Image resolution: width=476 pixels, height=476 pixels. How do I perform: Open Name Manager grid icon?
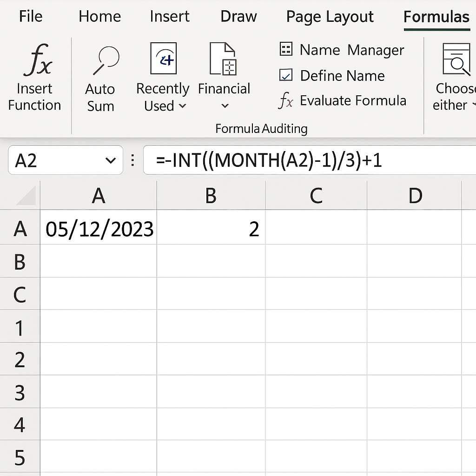[286, 49]
